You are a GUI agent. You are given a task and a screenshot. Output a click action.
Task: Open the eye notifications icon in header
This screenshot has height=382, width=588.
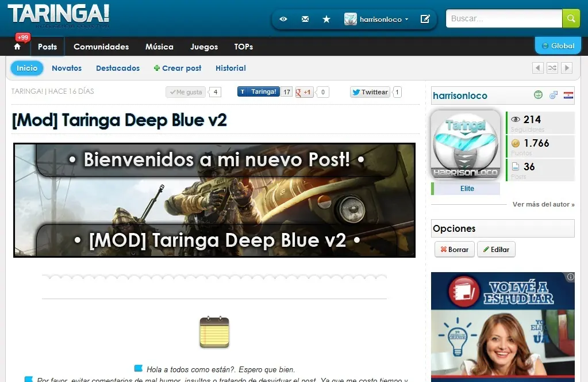283,19
